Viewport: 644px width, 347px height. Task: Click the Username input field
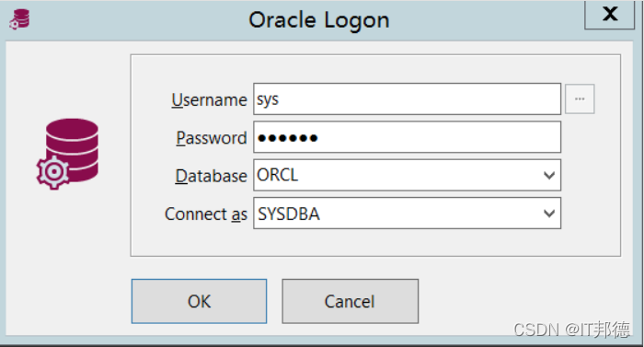(x=407, y=99)
